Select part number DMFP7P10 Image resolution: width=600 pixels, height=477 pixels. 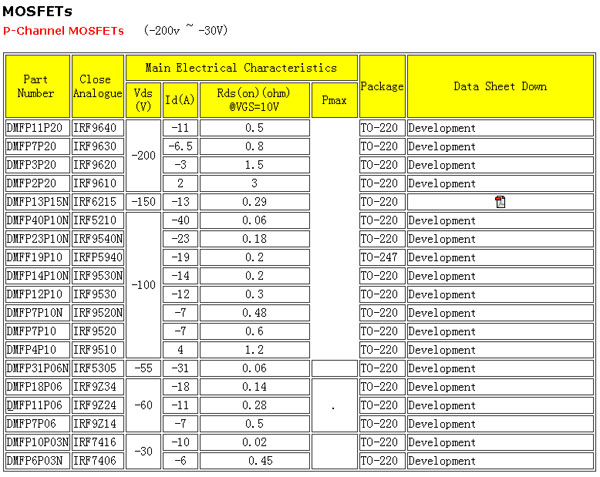tap(31, 331)
